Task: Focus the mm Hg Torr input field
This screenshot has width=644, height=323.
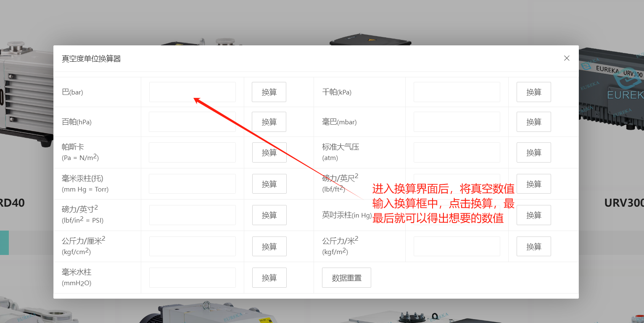Action: point(192,184)
